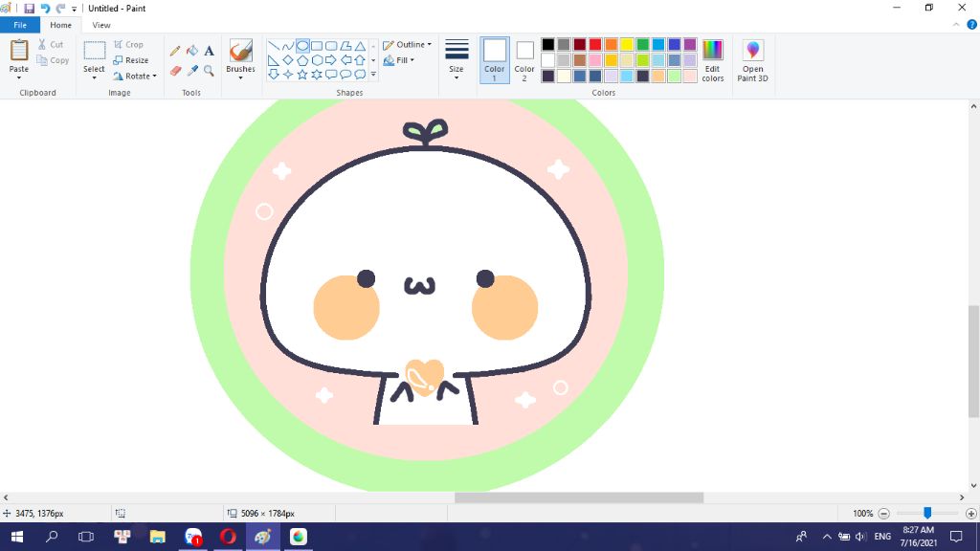The image size is (980, 551).
Task: Choose the Rectangle shape
Action: coord(317,46)
